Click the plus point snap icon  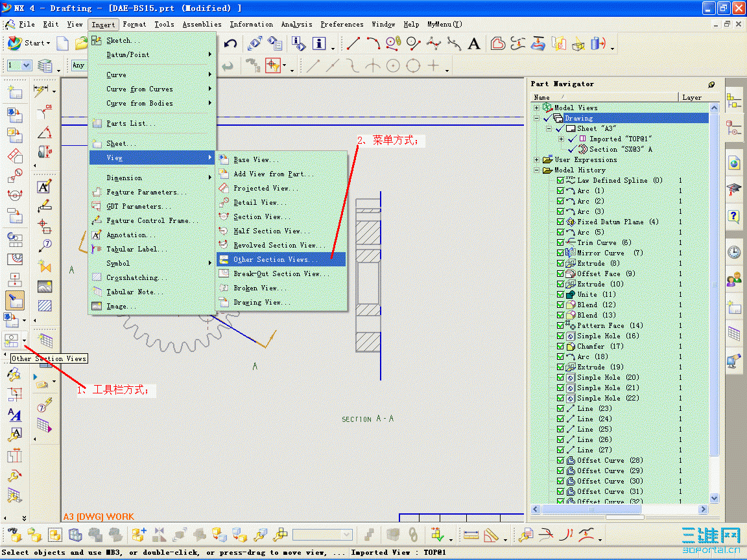(433, 65)
